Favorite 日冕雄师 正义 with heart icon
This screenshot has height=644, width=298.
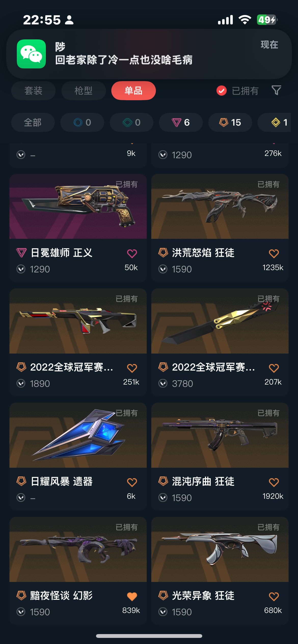[132, 253]
